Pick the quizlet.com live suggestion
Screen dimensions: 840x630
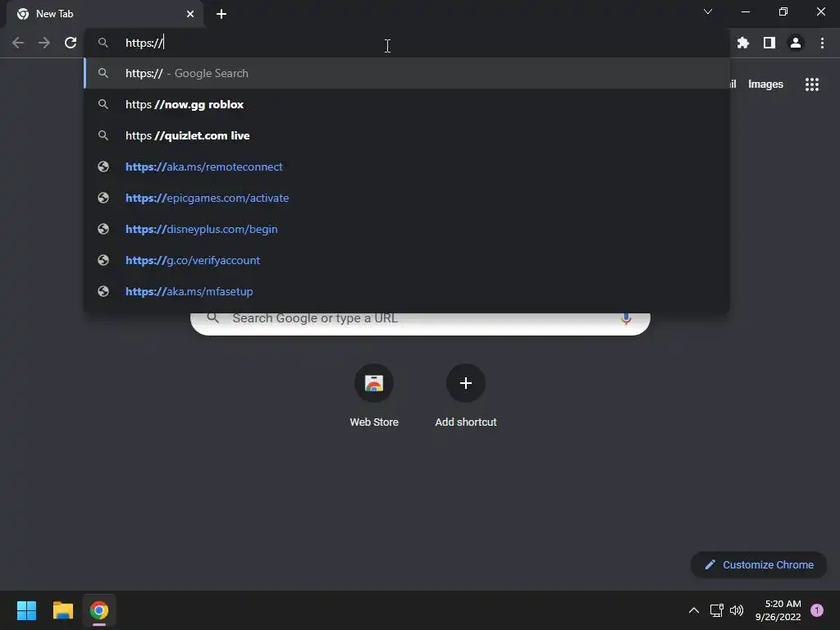407,135
